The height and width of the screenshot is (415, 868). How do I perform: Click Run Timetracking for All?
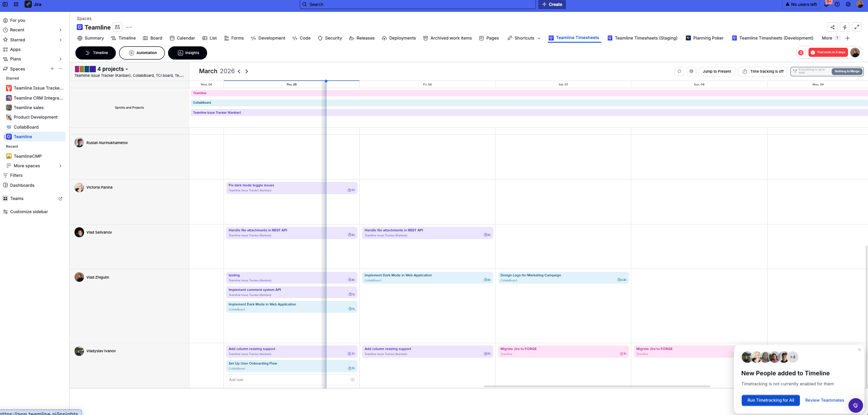(x=771, y=400)
